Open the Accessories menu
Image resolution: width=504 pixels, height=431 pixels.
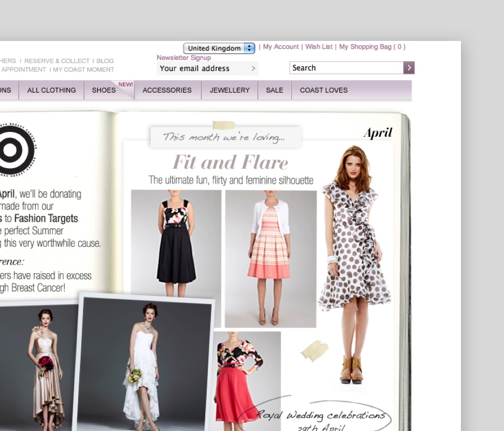click(167, 90)
